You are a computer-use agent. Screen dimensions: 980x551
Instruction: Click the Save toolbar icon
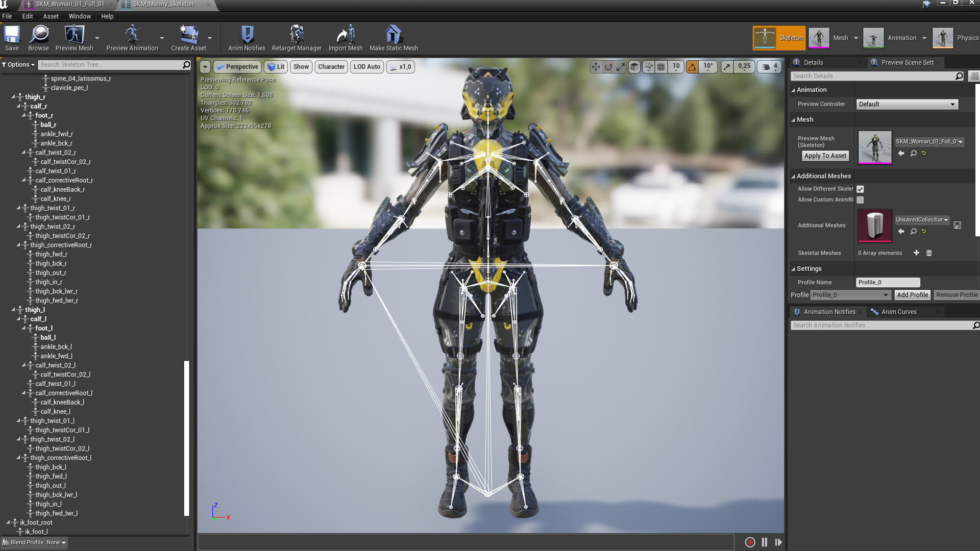(12, 38)
